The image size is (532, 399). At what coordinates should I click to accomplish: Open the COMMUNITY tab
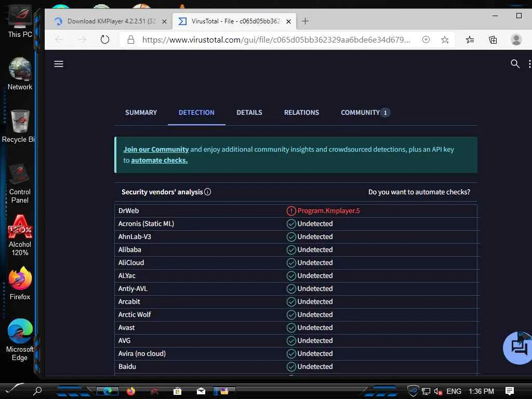365,112
